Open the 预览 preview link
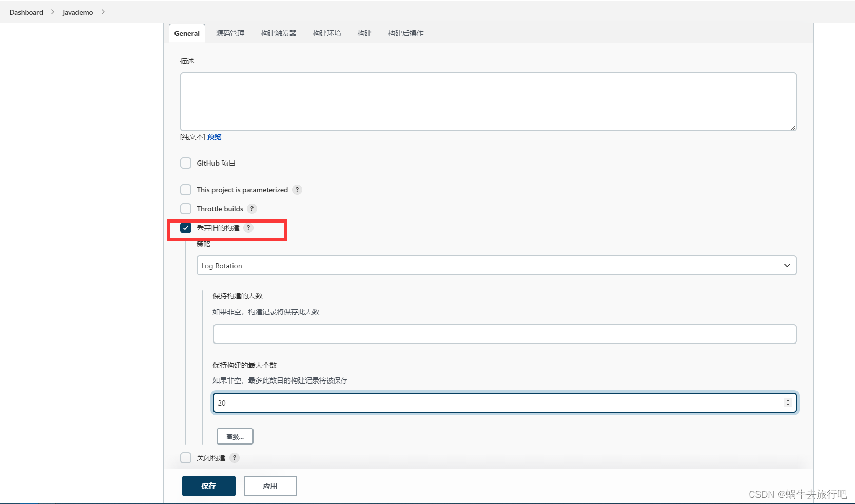The width and height of the screenshot is (855, 504). click(214, 137)
